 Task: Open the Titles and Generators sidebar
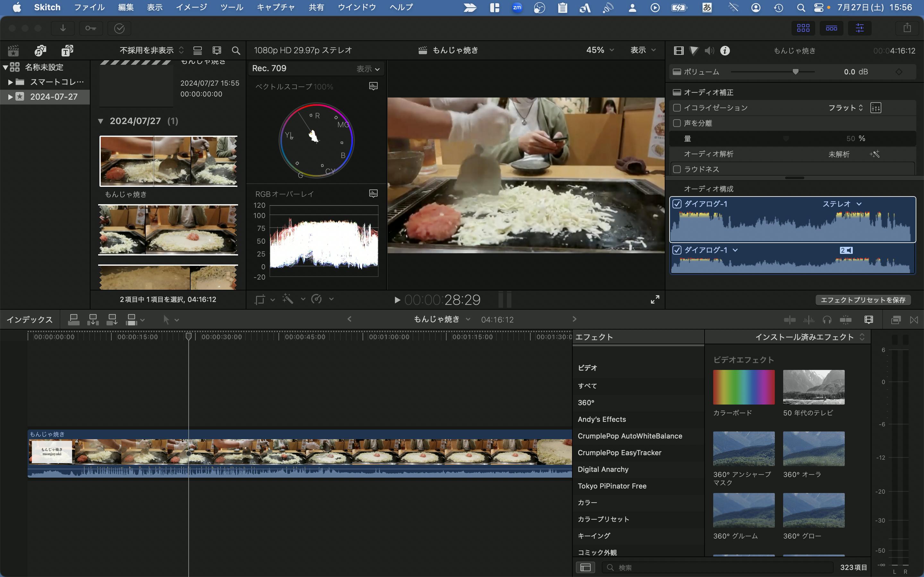click(67, 50)
